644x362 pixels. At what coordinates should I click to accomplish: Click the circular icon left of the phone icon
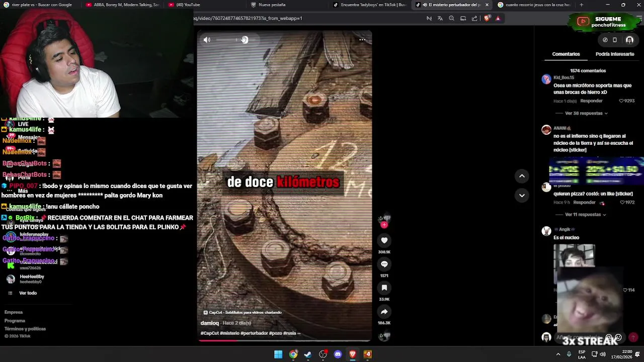coord(605,40)
